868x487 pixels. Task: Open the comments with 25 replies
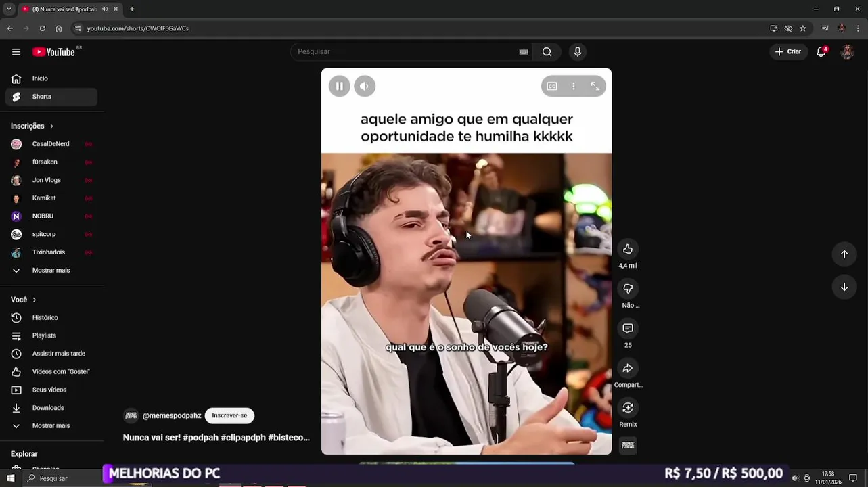point(628,328)
